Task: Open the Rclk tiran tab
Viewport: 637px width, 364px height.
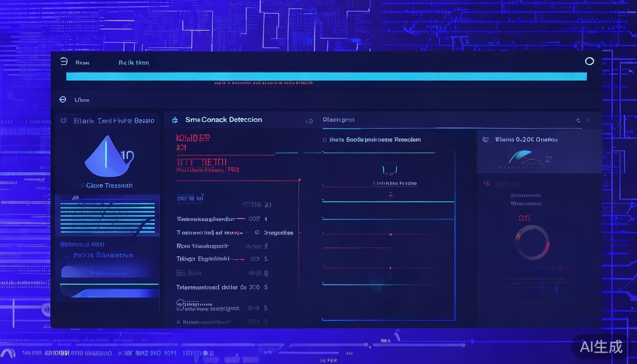Action: click(134, 63)
